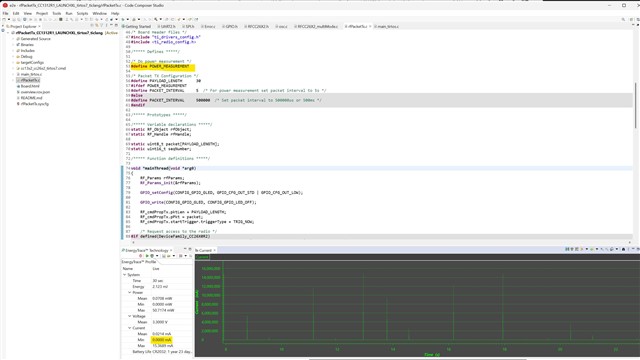Open the Project menu
This screenshot has width=640, height=360.
42,13
